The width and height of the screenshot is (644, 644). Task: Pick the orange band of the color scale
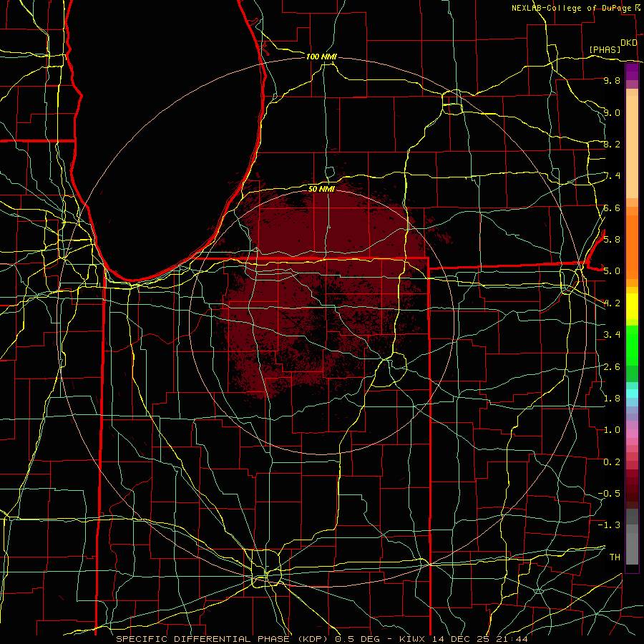click(632, 247)
